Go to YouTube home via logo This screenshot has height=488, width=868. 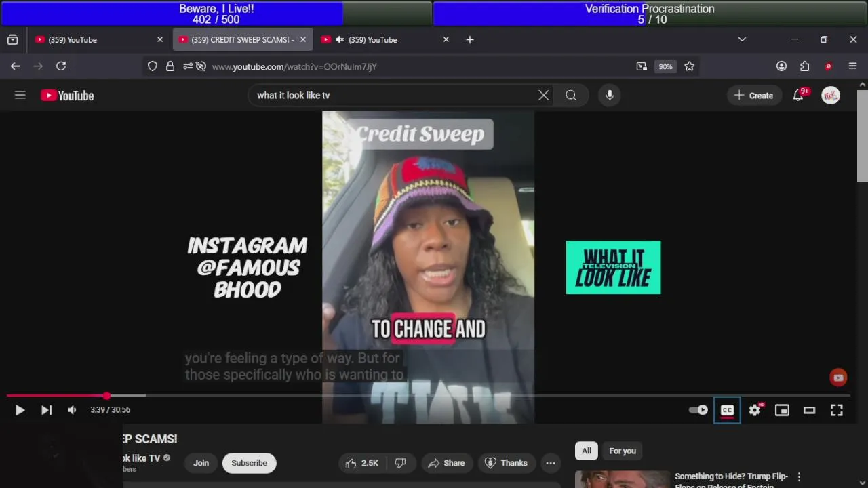point(67,96)
